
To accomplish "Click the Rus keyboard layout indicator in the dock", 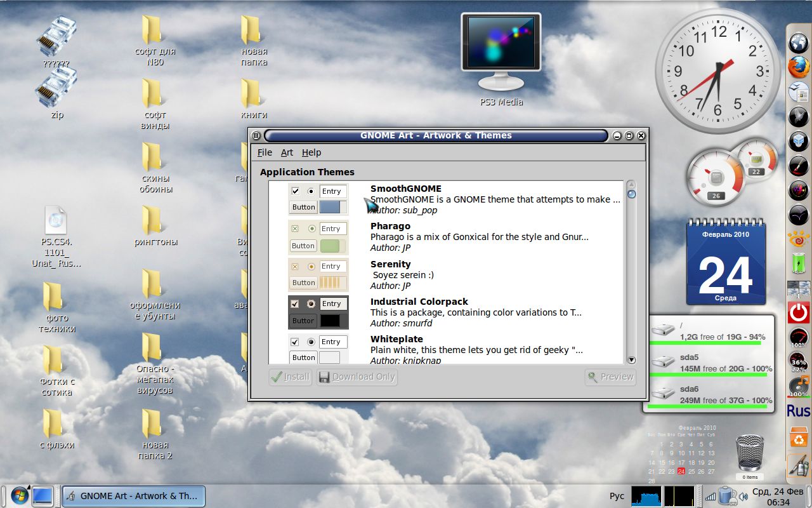I will coord(798,411).
